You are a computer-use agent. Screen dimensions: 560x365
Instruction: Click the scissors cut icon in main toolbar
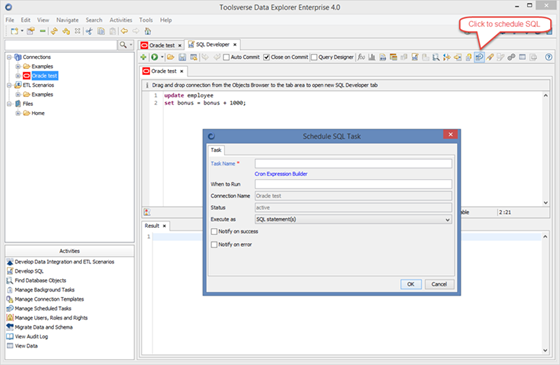coord(89,31)
